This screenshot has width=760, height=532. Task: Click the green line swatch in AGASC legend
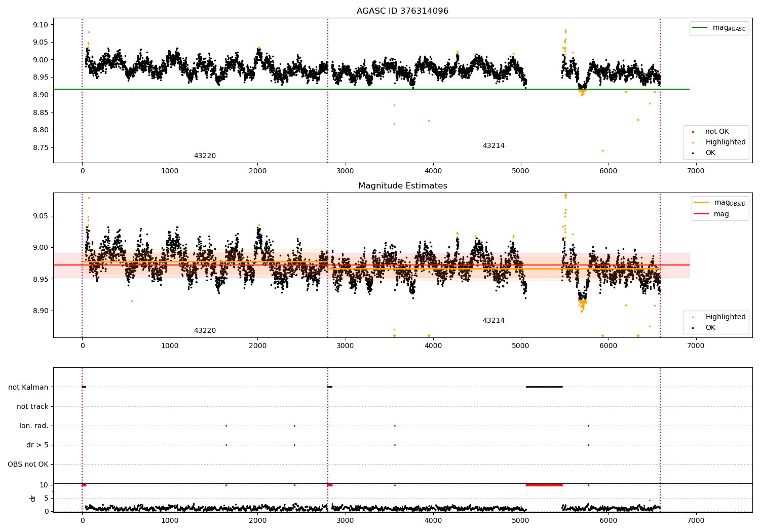[x=700, y=28]
